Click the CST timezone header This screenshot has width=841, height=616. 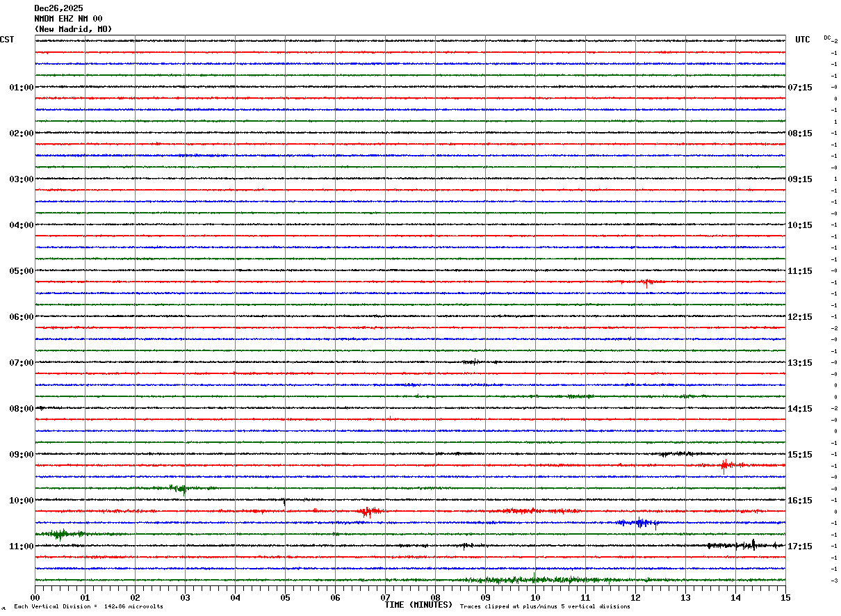tap(7, 40)
